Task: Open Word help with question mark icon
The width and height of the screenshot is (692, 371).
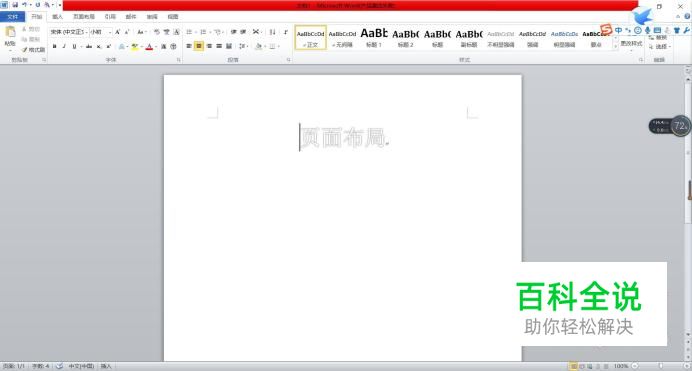Action: pos(687,16)
